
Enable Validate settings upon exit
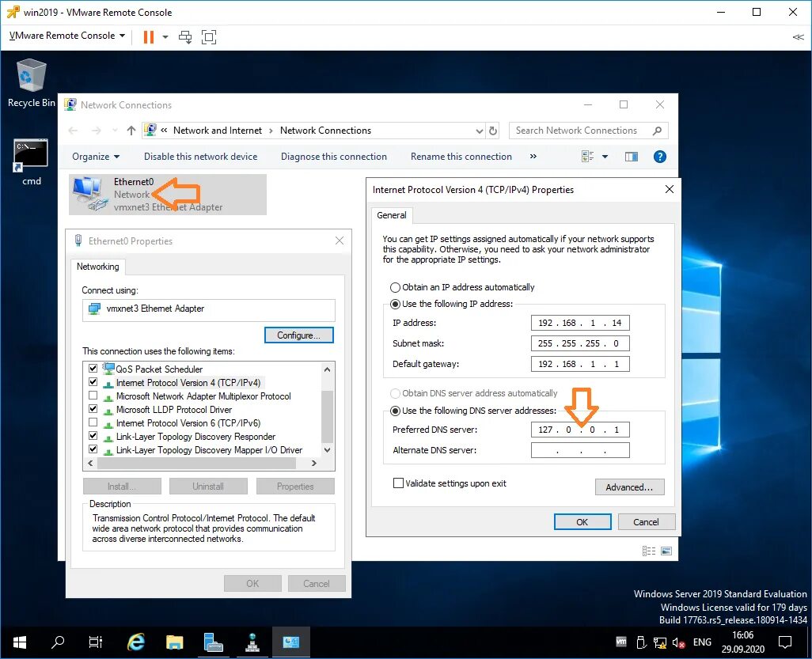tap(398, 483)
